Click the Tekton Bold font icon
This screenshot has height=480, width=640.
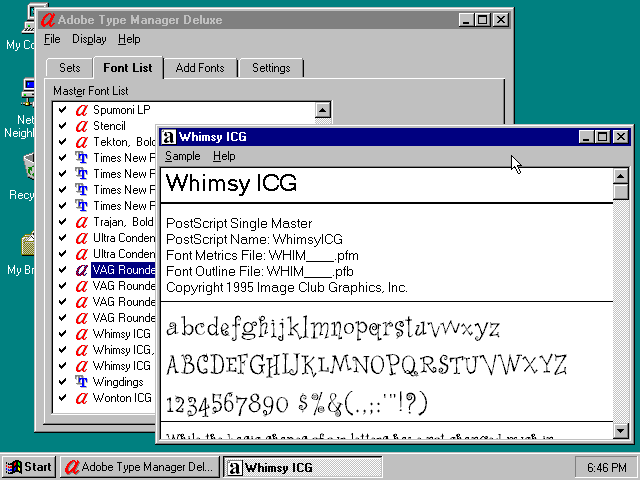81,142
